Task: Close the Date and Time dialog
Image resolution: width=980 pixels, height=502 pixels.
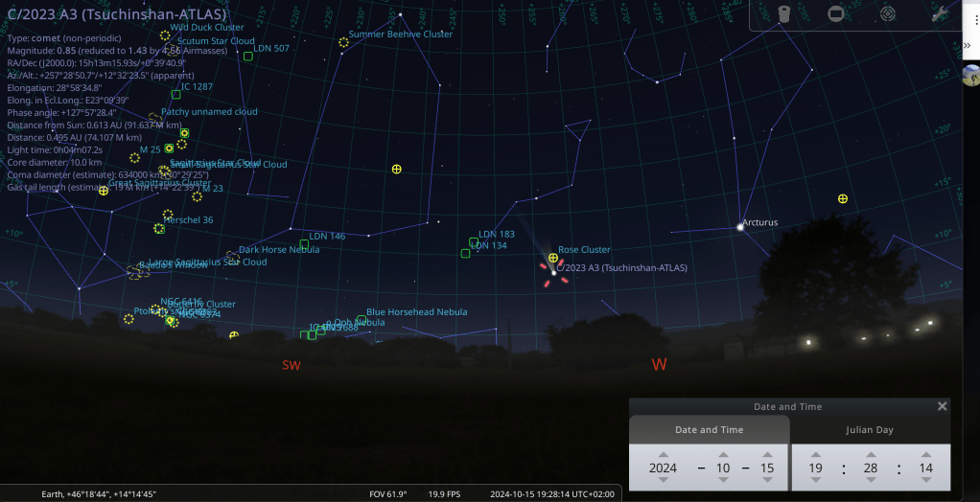Action: (x=942, y=406)
